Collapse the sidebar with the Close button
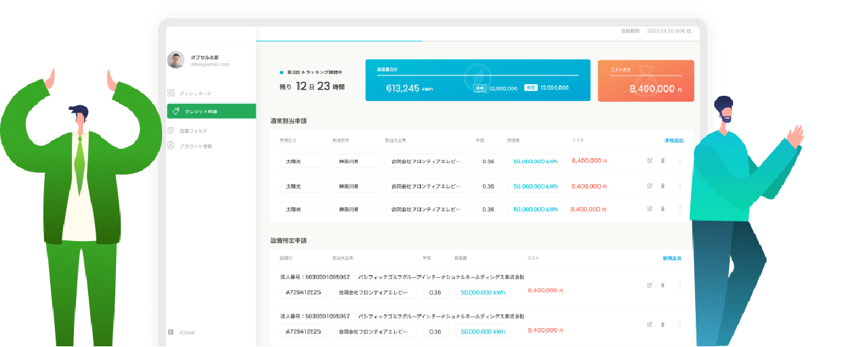 pos(186,332)
